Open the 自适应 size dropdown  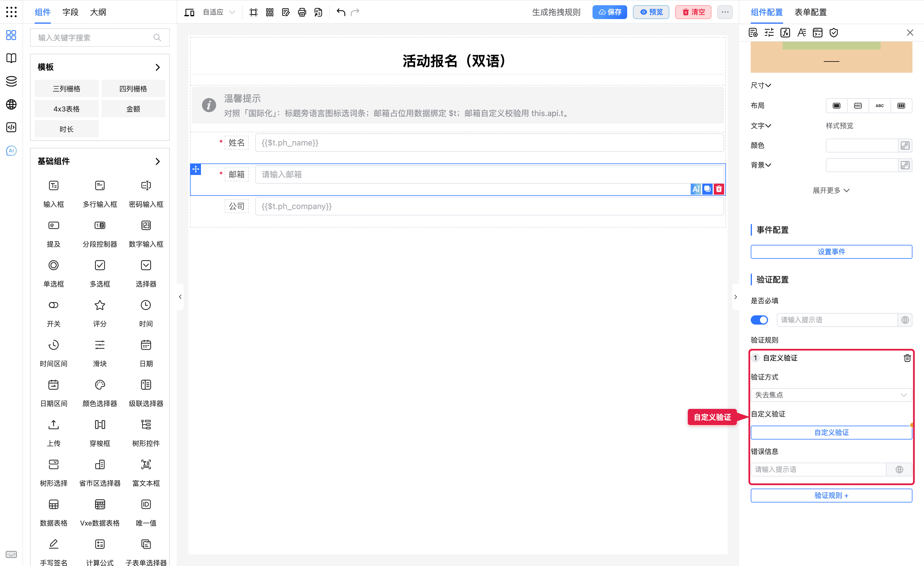pyautogui.click(x=219, y=12)
